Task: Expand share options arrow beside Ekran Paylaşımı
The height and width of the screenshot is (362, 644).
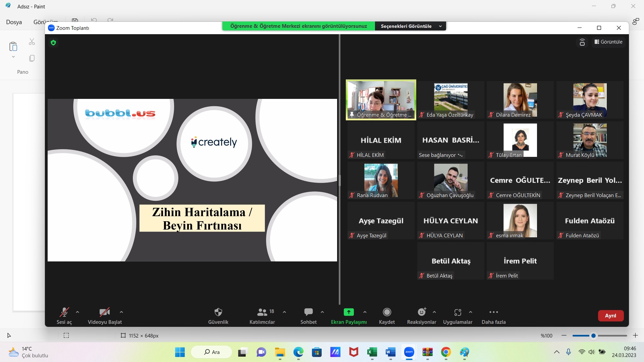Action: tap(365, 312)
